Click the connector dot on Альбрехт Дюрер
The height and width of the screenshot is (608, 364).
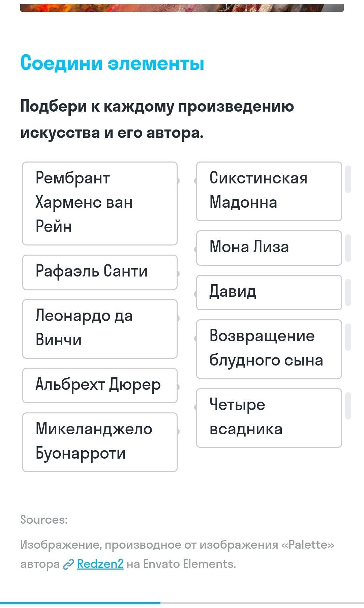178,387
